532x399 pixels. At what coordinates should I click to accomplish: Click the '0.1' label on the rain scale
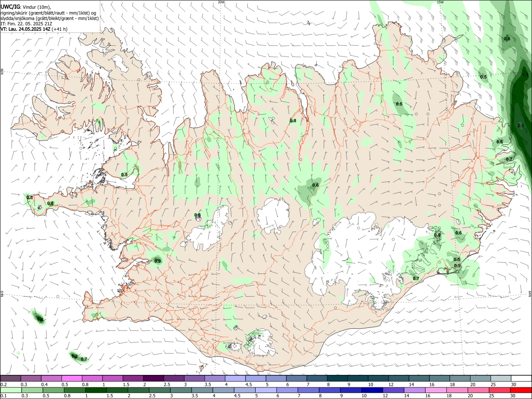pos(3,396)
